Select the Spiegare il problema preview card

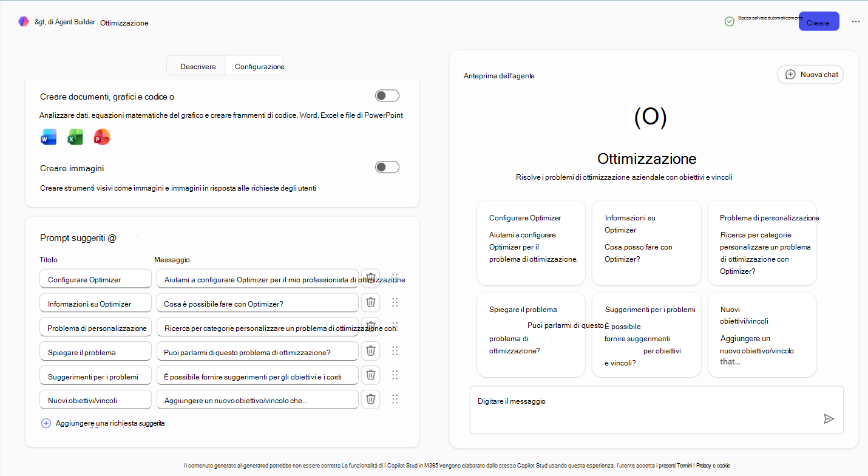click(531, 335)
